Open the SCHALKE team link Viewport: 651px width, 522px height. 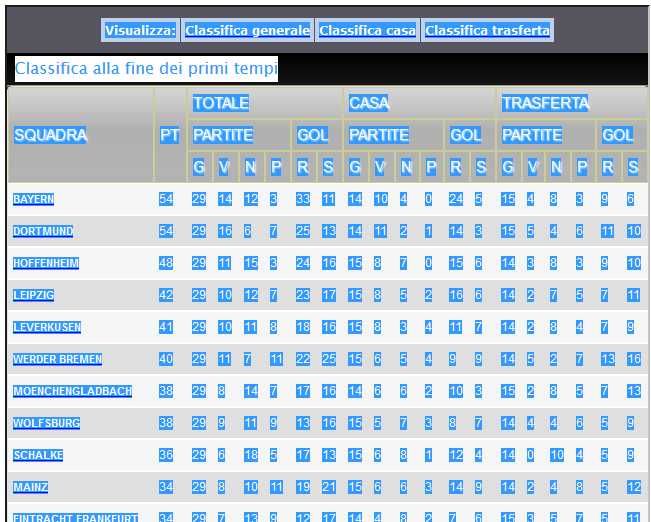[38, 455]
